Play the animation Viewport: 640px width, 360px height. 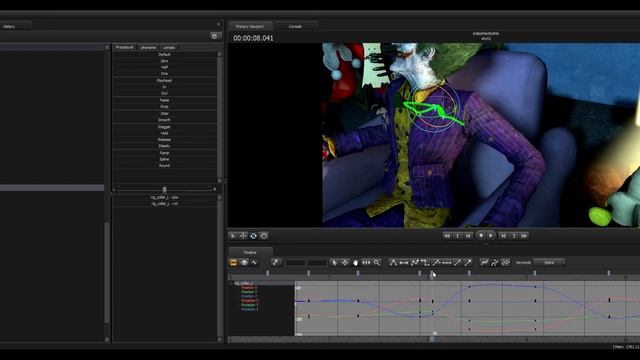pos(491,236)
